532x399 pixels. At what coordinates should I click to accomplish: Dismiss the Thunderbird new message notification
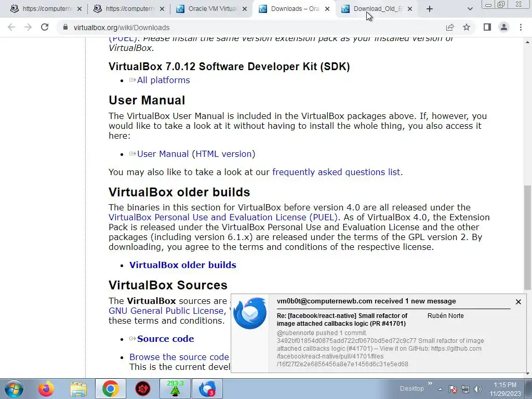pyautogui.click(x=518, y=302)
